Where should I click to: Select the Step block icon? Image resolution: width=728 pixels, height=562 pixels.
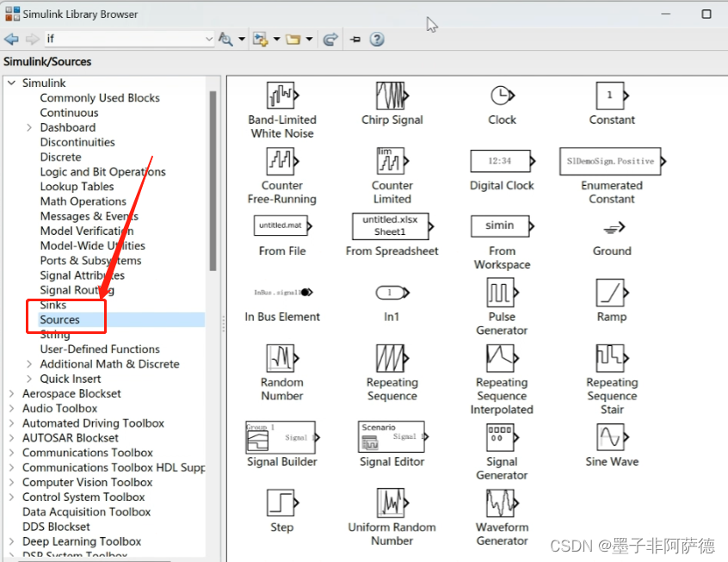pyautogui.click(x=283, y=503)
